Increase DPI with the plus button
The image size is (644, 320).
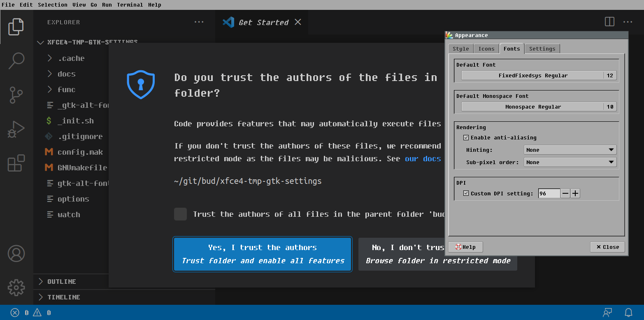(x=575, y=193)
